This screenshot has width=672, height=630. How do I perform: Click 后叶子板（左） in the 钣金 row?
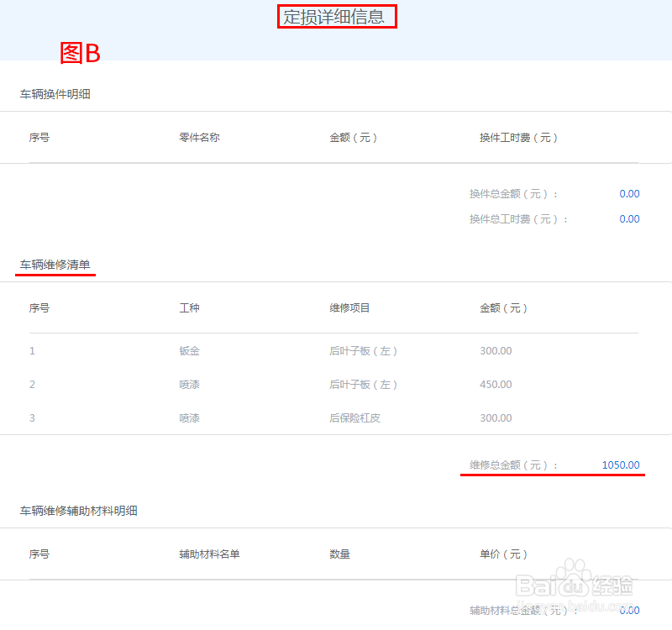[x=364, y=351]
